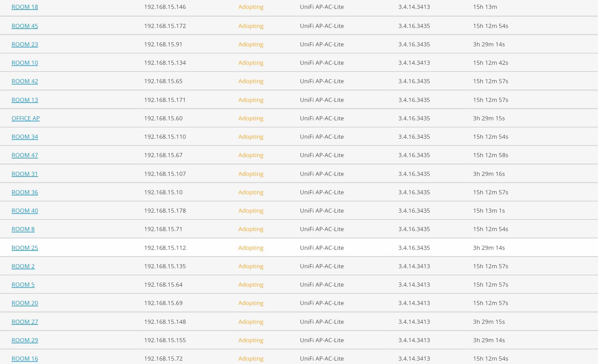This screenshot has width=598, height=364.
Task: Click IP address 192.168.15.69 cell
Action: 163,303
